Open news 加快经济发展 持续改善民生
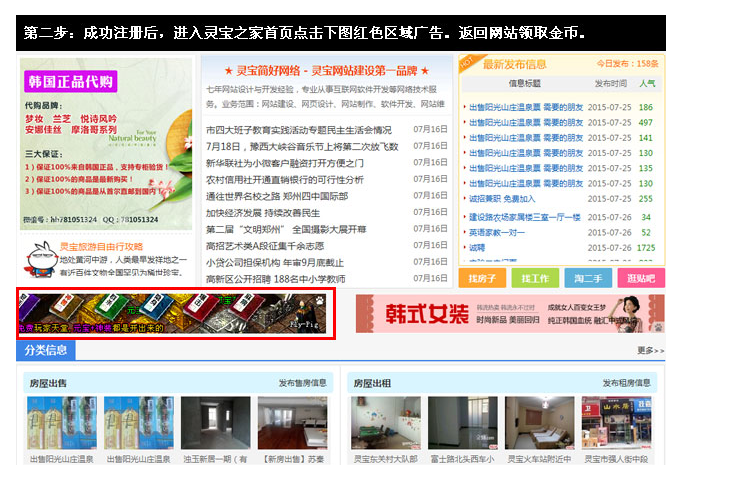 tap(263, 213)
